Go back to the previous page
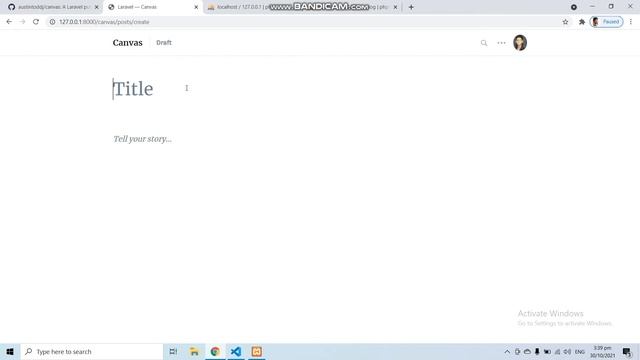The width and height of the screenshot is (640, 360). pos(9,22)
